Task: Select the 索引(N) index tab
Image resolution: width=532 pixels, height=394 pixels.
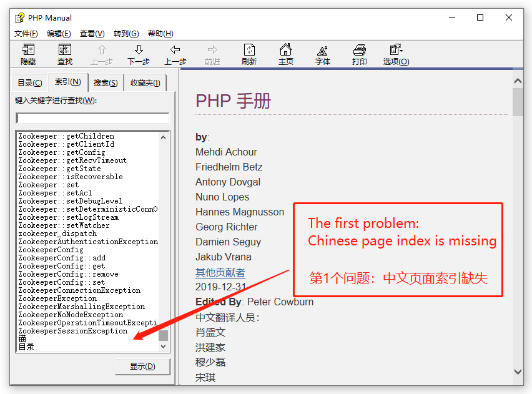Action: tap(68, 82)
